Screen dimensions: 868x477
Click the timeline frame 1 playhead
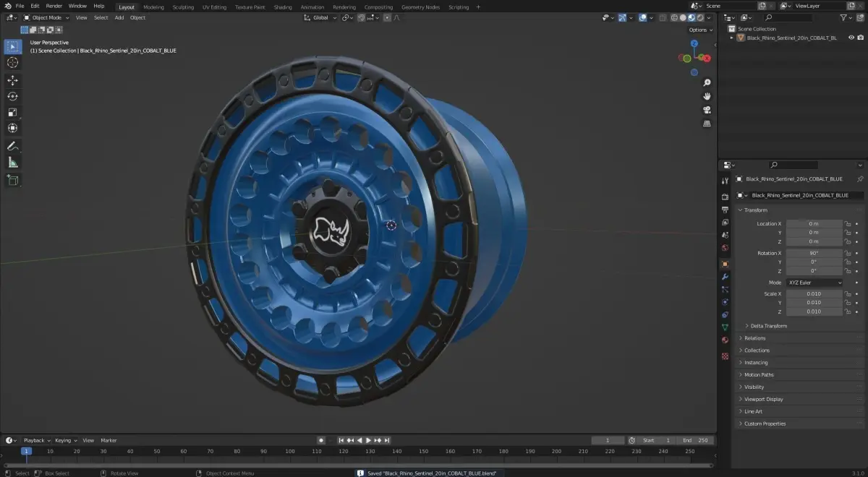click(x=26, y=451)
